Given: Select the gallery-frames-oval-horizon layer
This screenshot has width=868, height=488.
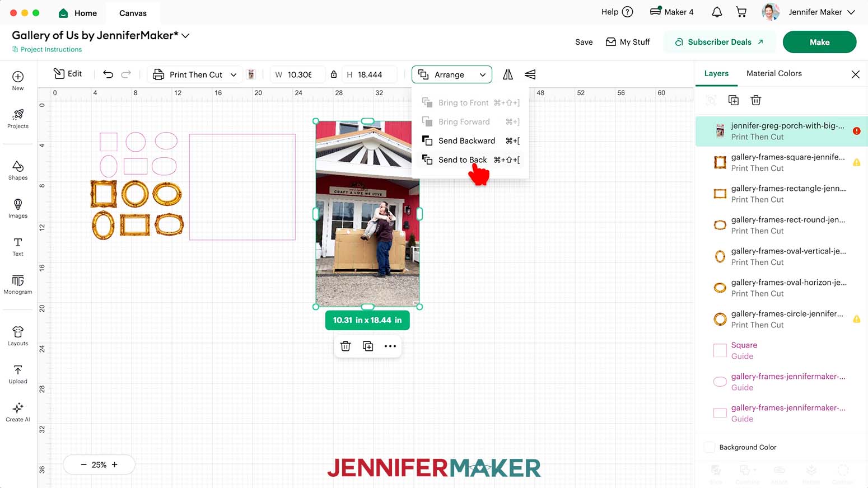Looking at the screenshot, I should pyautogui.click(x=782, y=288).
